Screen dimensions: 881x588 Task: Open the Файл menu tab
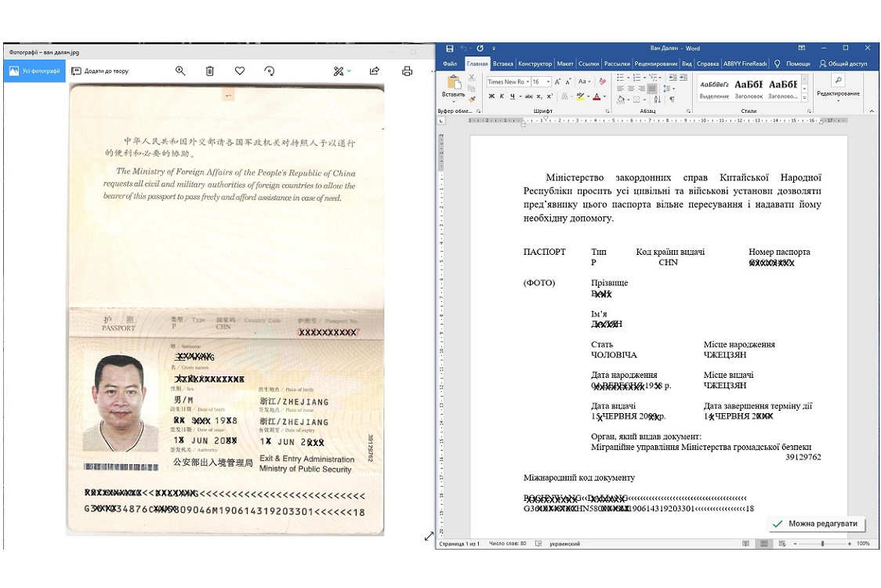(x=450, y=64)
